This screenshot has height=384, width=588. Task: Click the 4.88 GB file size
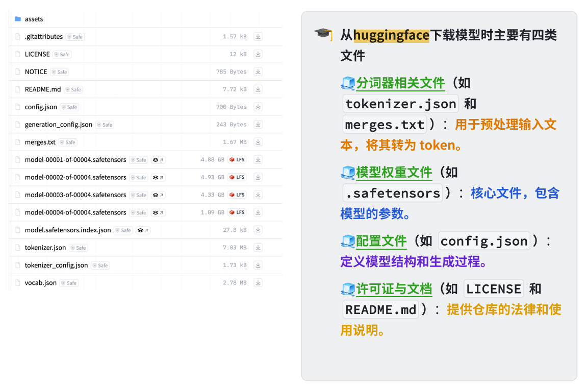(x=212, y=159)
